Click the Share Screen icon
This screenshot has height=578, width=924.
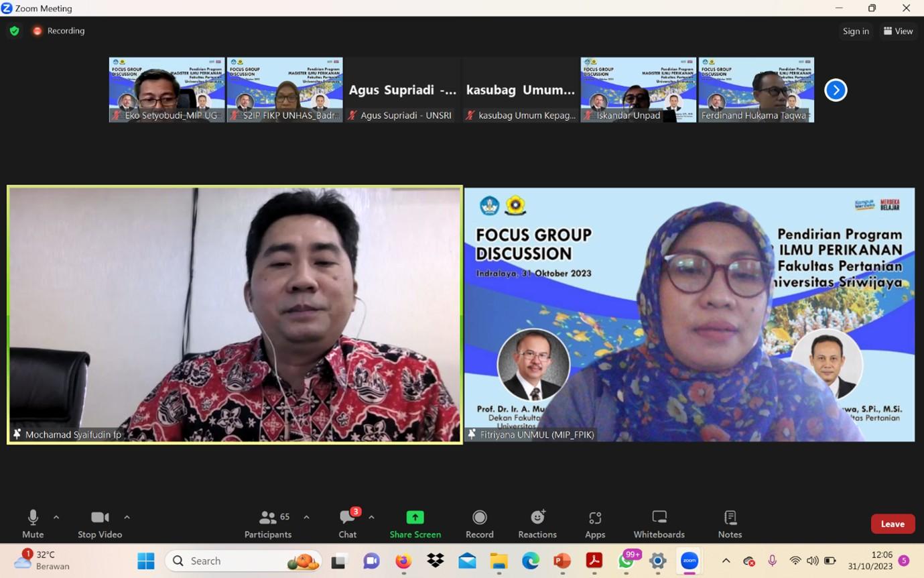click(415, 518)
